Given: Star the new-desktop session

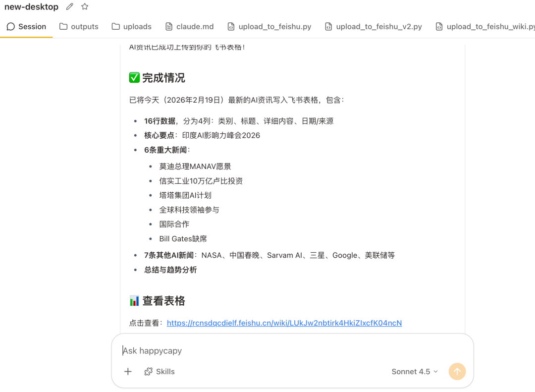Looking at the screenshot, I should click(84, 6).
